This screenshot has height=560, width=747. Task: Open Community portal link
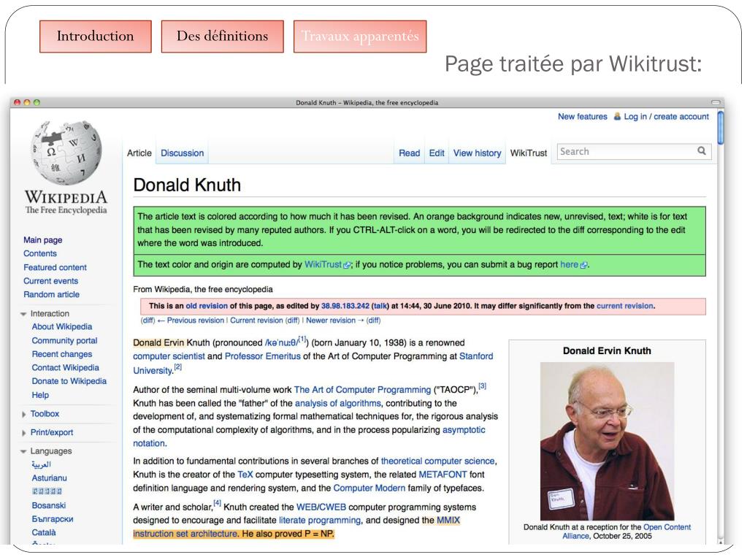64,340
